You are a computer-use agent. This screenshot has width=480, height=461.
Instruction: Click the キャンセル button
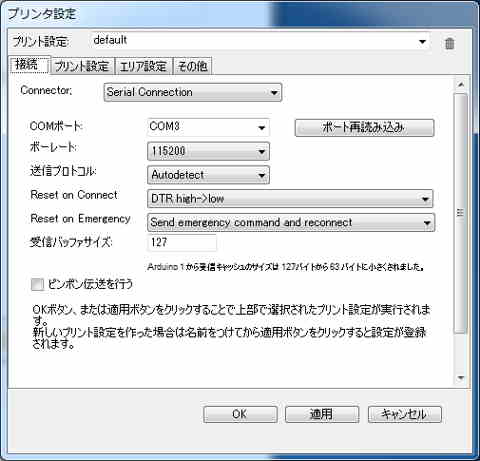point(405,414)
